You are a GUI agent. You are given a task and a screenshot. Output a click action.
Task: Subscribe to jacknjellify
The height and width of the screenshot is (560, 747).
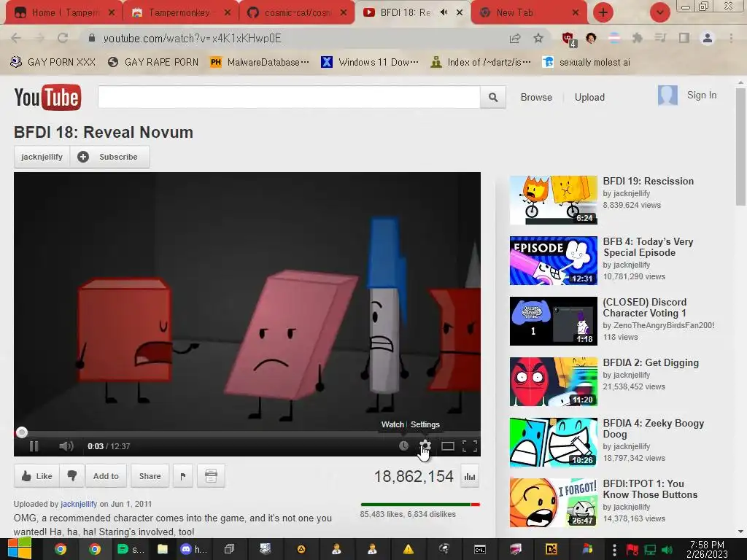tap(110, 157)
